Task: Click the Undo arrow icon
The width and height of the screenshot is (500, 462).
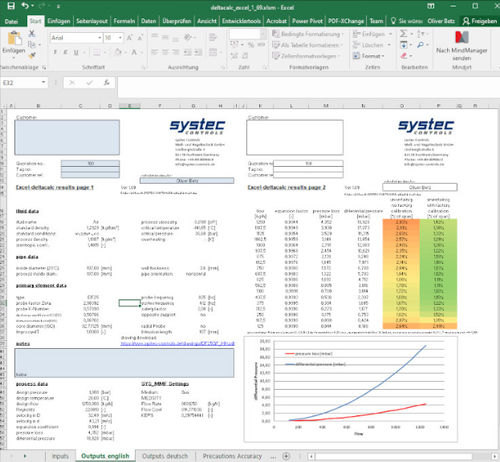Action: tap(25, 6)
